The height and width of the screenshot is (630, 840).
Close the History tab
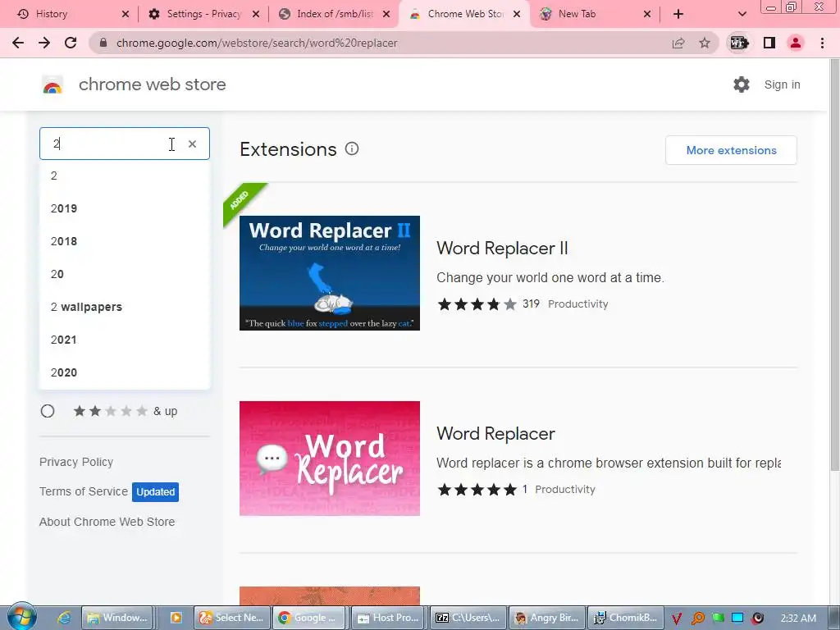point(126,14)
